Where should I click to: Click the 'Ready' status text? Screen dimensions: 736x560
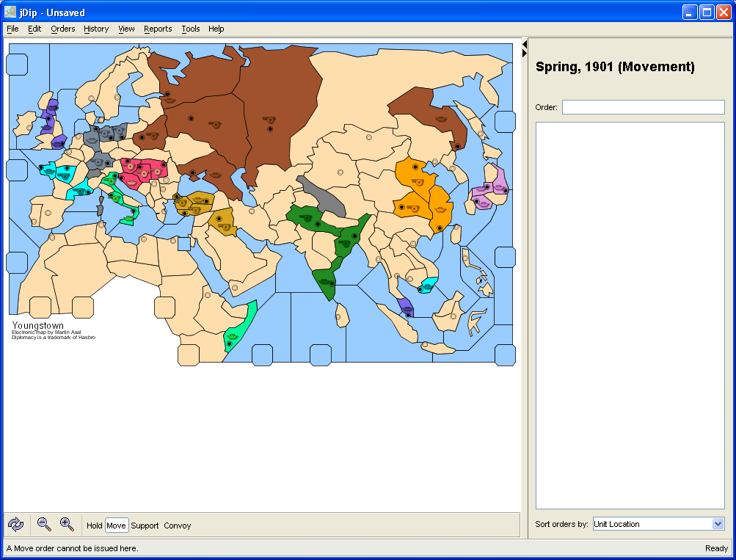tap(716, 548)
